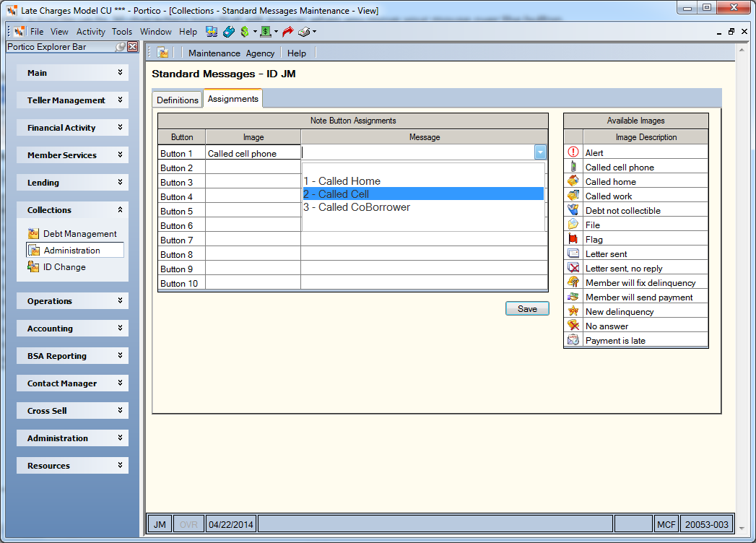Open the Agency menu
The width and height of the screenshot is (756, 543).
[260, 53]
